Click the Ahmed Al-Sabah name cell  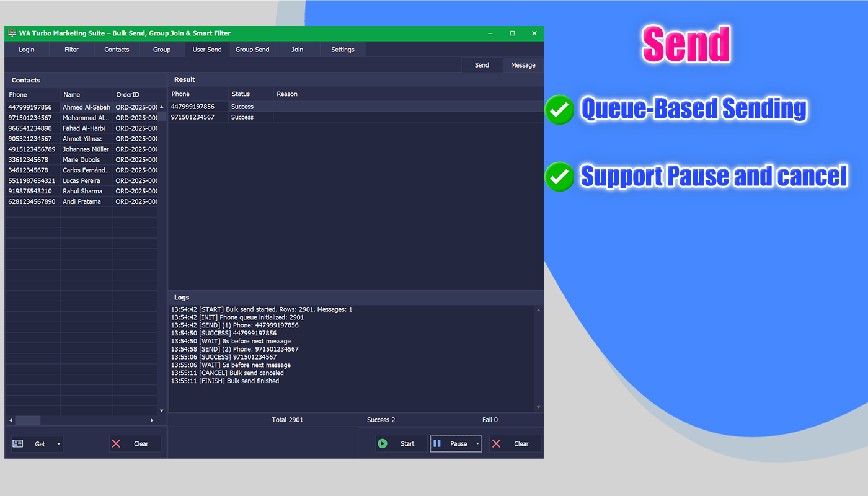tap(86, 107)
